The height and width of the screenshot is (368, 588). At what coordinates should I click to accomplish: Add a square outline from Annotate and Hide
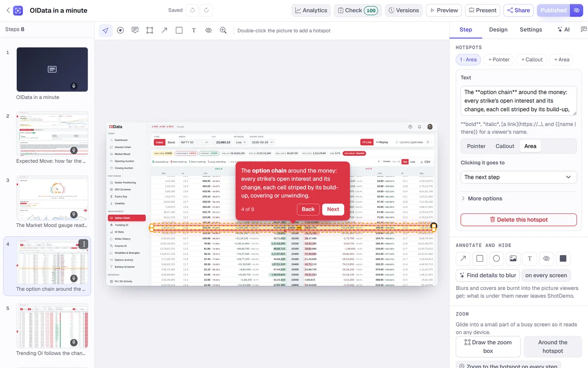[x=480, y=259]
